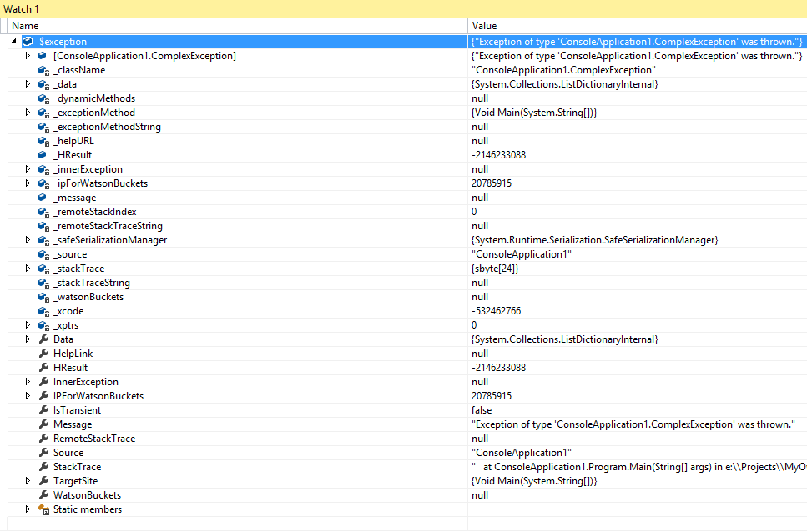Click the _exceptionMethodString field icon
The width and height of the screenshot is (807, 532).
click(x=43, y=127)
